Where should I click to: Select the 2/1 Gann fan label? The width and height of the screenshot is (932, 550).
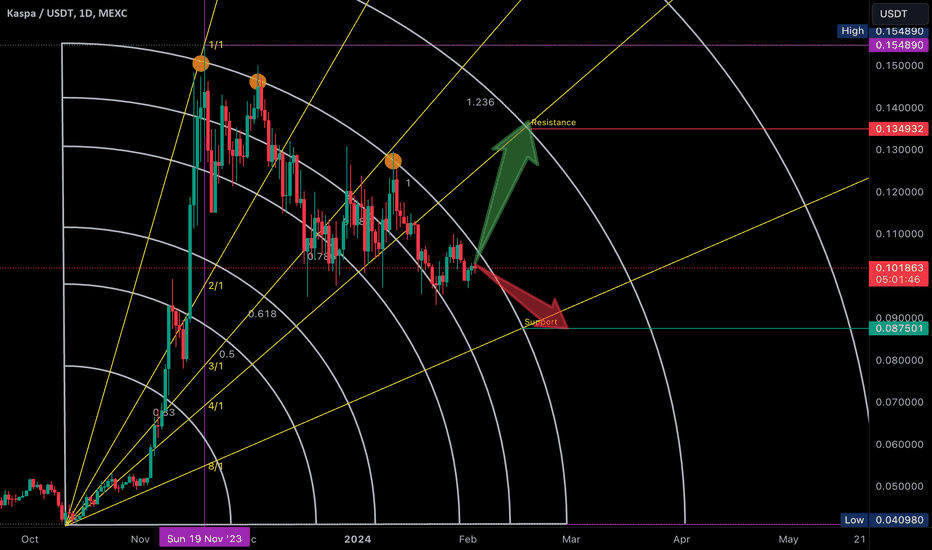pyautogui.click(x=216, y=286)
